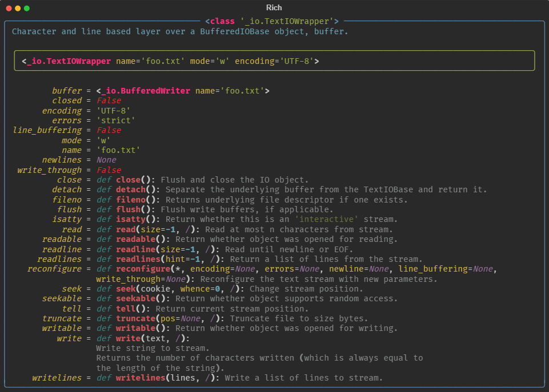Click the False value of 'line_buffering'

[x=109, y=131]
